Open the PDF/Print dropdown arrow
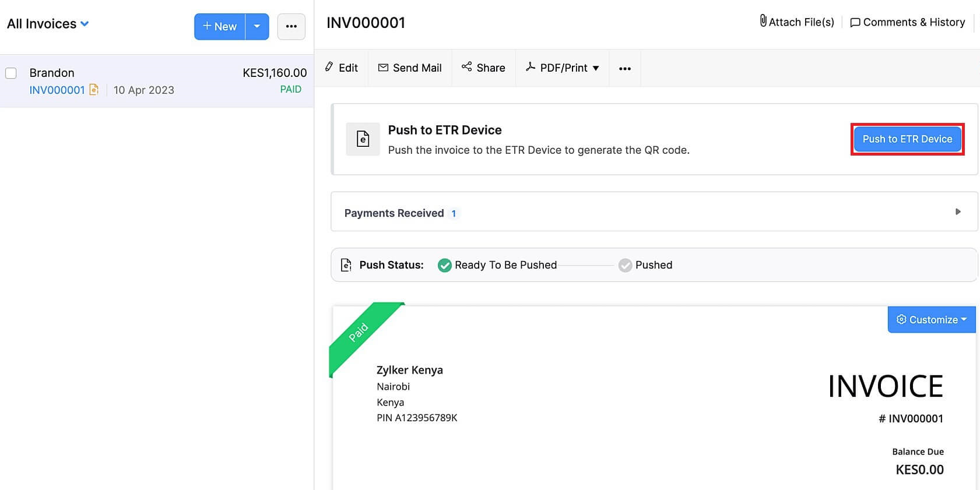 point(596,68)
